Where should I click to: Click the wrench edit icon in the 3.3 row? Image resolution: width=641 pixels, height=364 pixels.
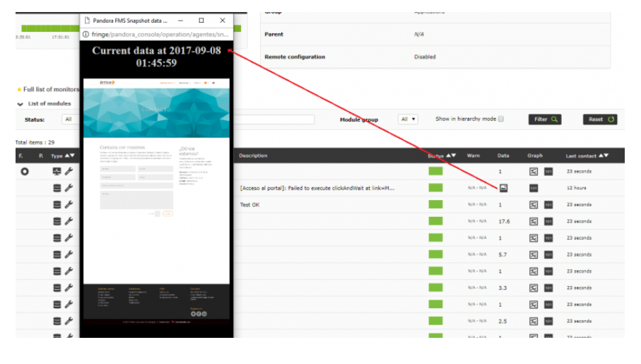pos(69,288)
